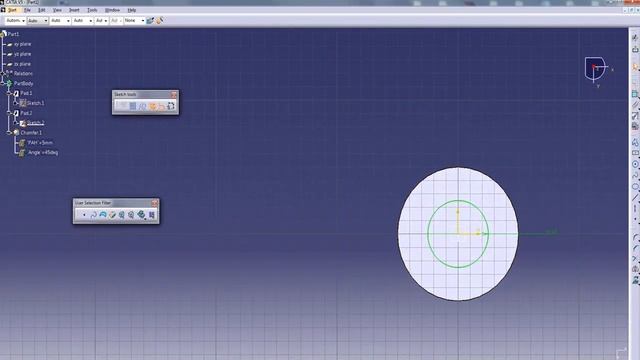Click the Painter icon in the top toolbar

pyautogui.click(x=151, y=20)
